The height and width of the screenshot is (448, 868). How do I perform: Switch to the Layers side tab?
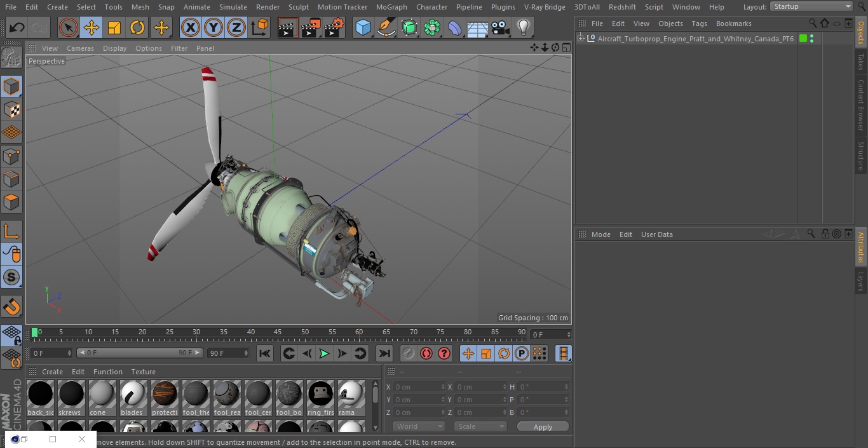862,281
